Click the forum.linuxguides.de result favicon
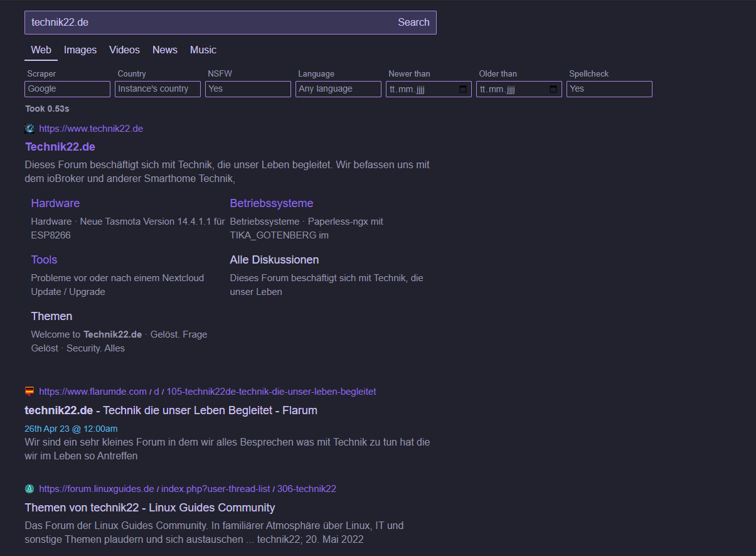This screenshot has width=756, height=556. (29, 489)
